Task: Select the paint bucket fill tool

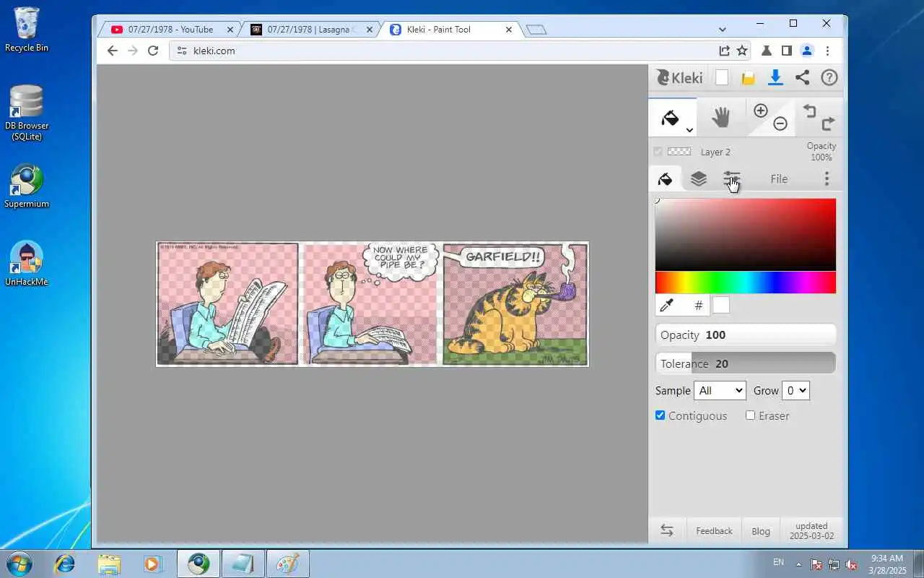Action: [x=672, y=118]
